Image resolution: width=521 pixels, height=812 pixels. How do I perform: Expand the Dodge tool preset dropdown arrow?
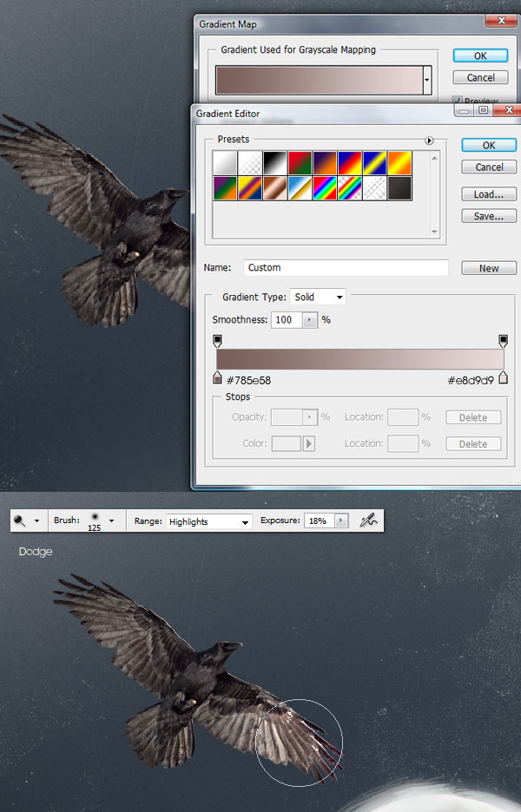(36, 521)
